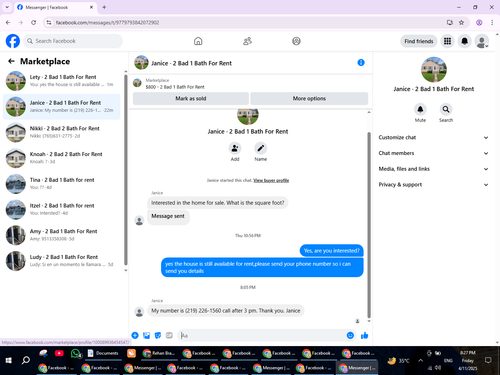Click the message input field
Viewport: 500px width, 375px height.
(x=262, y=335)
